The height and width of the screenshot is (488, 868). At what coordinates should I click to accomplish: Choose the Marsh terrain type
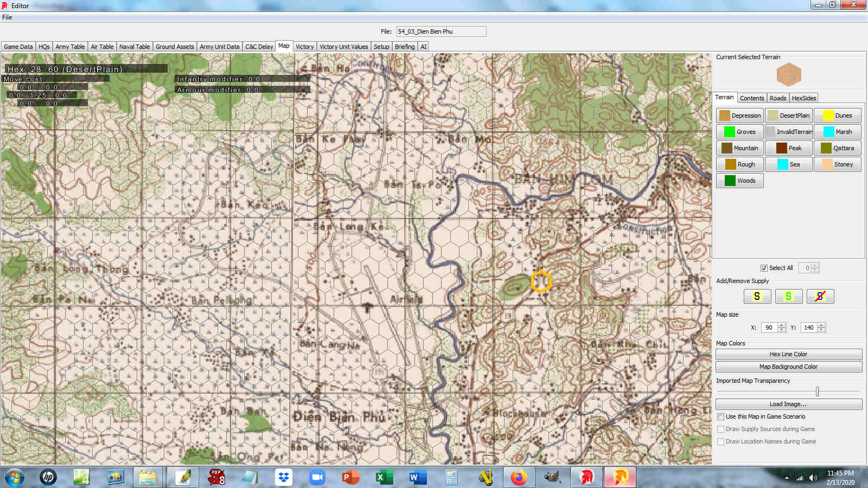(x=838, y=132)
